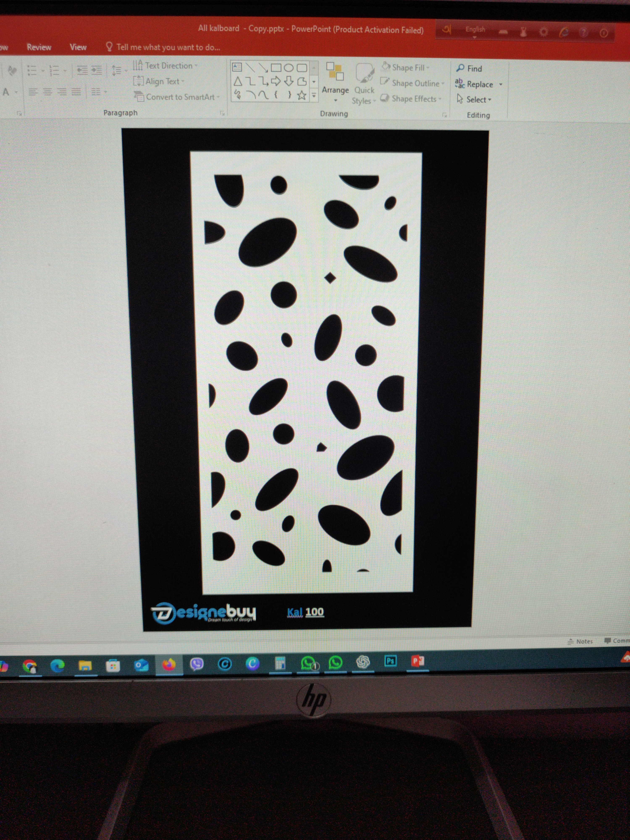Open Photoshop from the taskbar
Screen dimensions: 630x840
(390, 661)
